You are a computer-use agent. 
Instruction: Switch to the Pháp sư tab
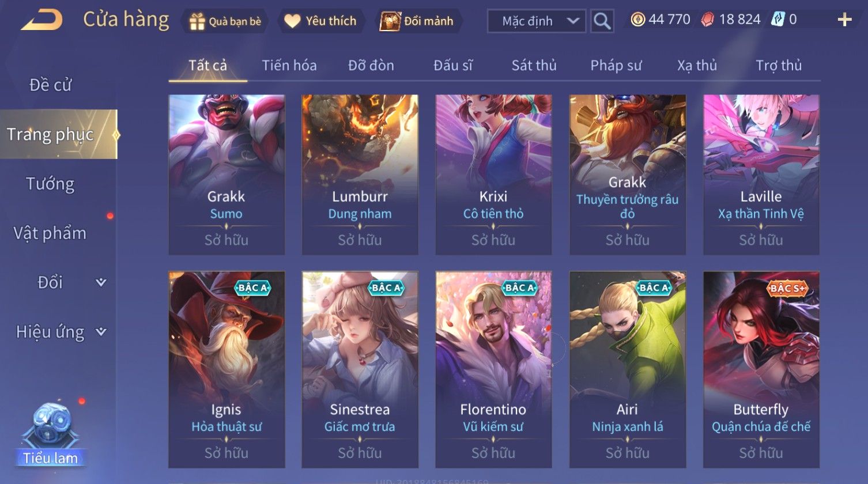(x=616, y=65)
